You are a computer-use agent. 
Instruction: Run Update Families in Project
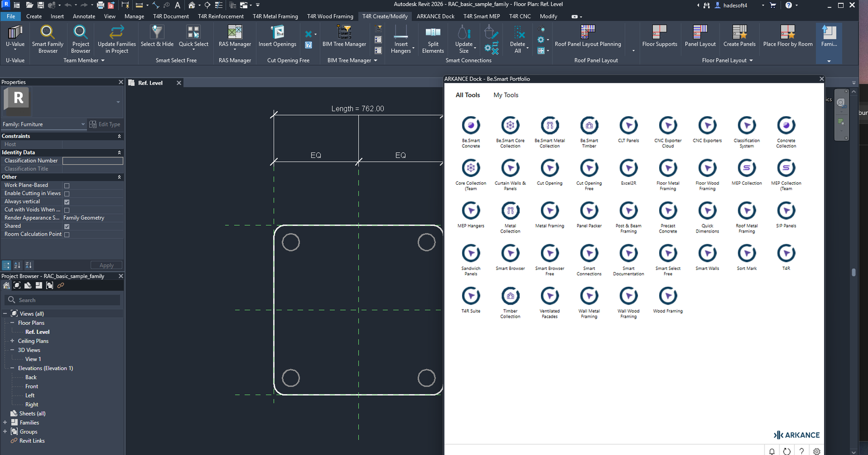(x=117, y=39)
